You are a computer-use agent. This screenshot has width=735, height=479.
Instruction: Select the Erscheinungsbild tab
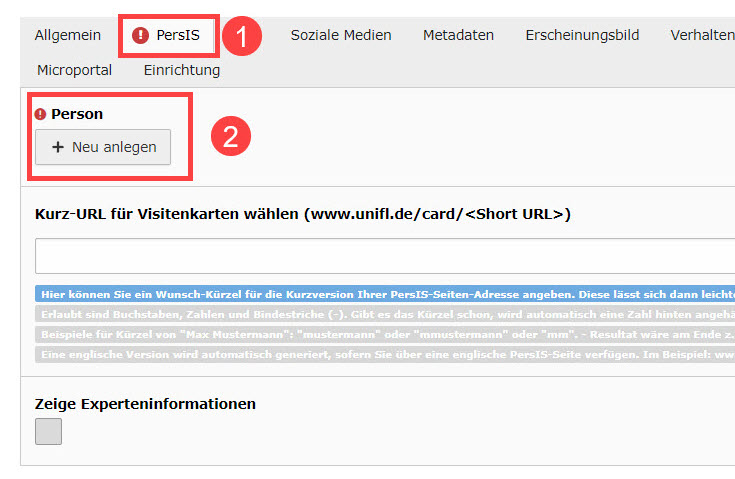point(582,35)
